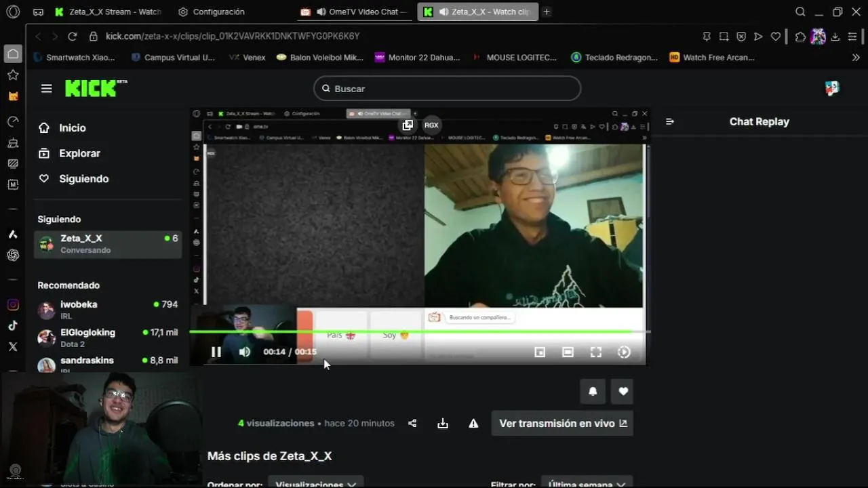Open TikTok in the Opera sidebar
The width and height of the screenshot is (868, 488).
[13, 325]
